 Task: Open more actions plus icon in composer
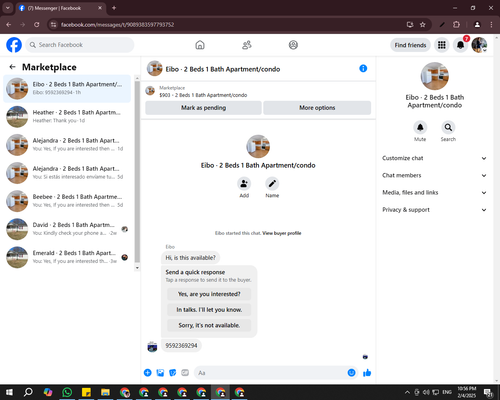pyautogui.click(x=148, y=373)
